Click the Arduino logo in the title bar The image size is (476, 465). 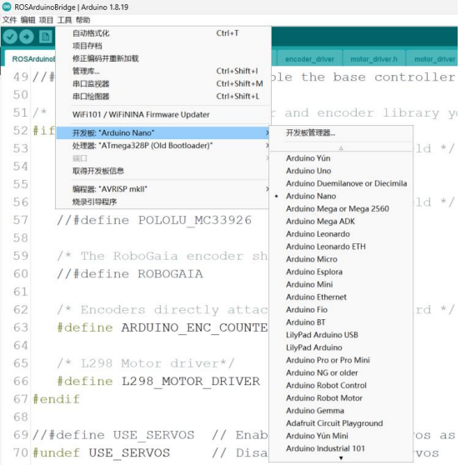coord(7,7)
